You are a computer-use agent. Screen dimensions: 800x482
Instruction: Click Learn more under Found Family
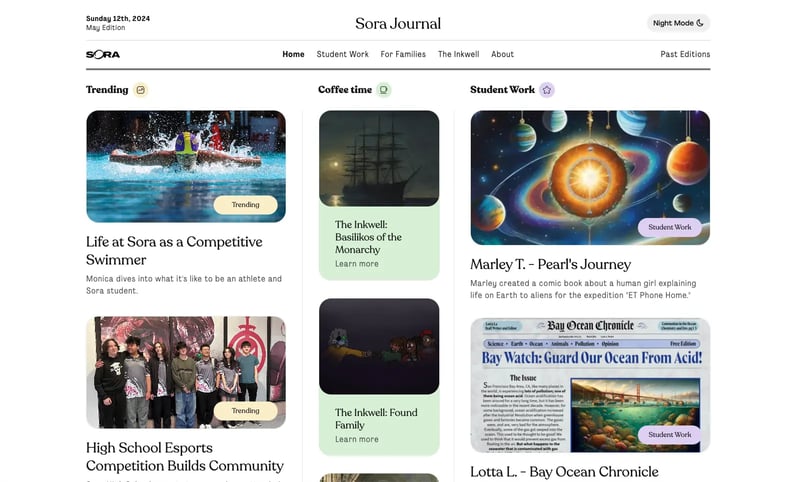pos(356,439)
